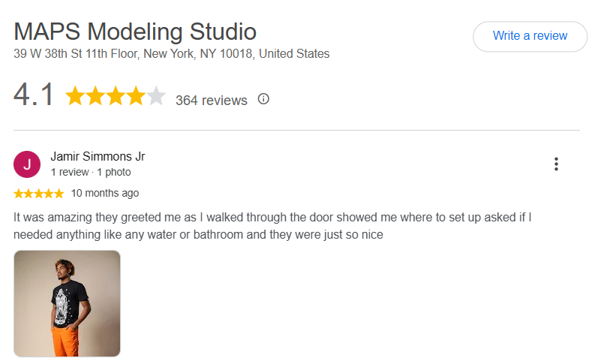This screenshot has width=592, height=364.
Task: Click the last star of Jamir's five-star rating
Action: tap(59, 194)
